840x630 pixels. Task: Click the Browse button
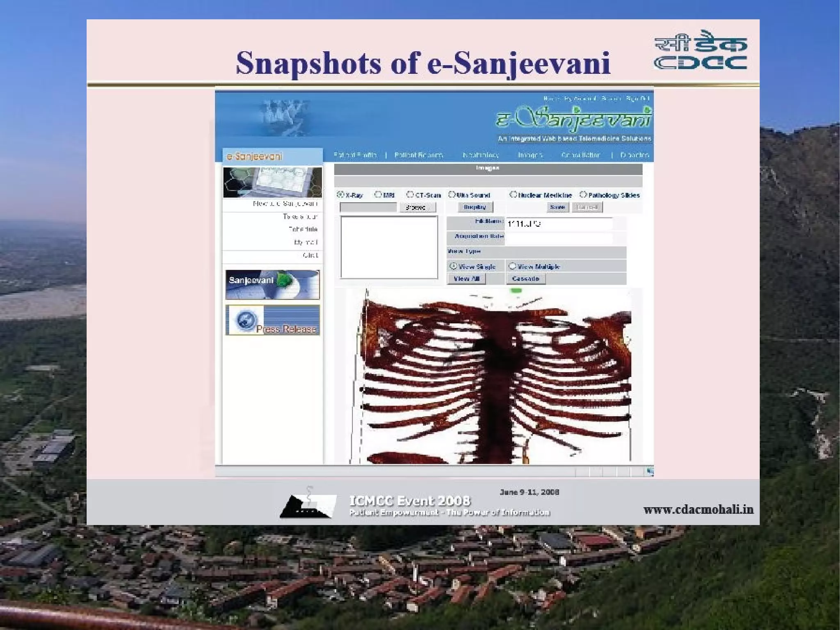[417, 207]
